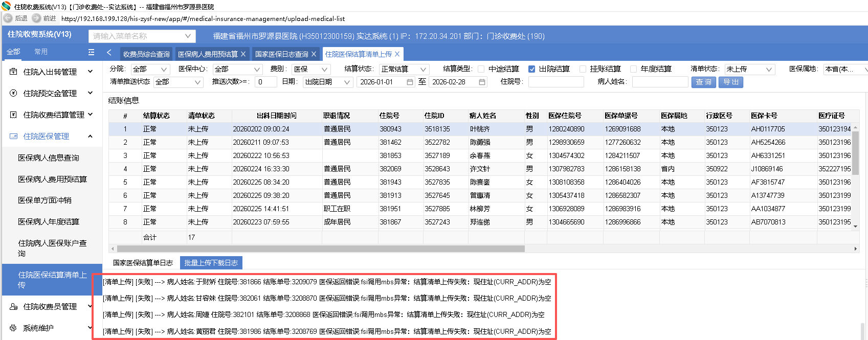
Task: Click the left arrow to shift tabs back
Action: pos(109,52)
